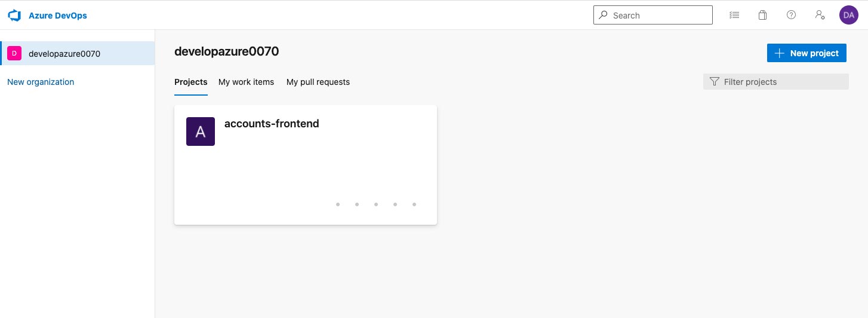Click the Filter projects field
868x318 pixels.
coord(776,82)
